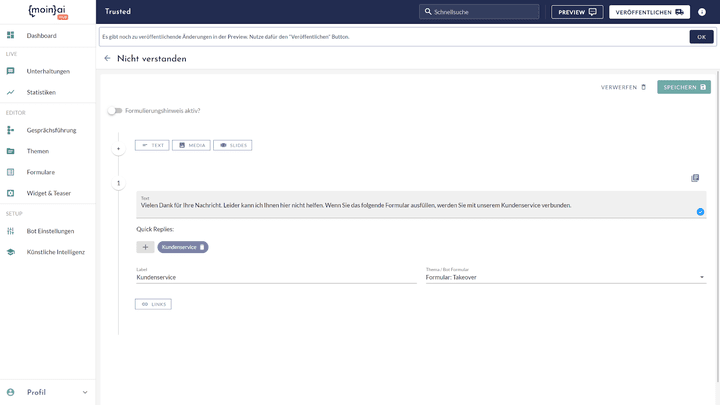
Task: Open Künstliche Intelligenz settings
Action: (55, 252)
